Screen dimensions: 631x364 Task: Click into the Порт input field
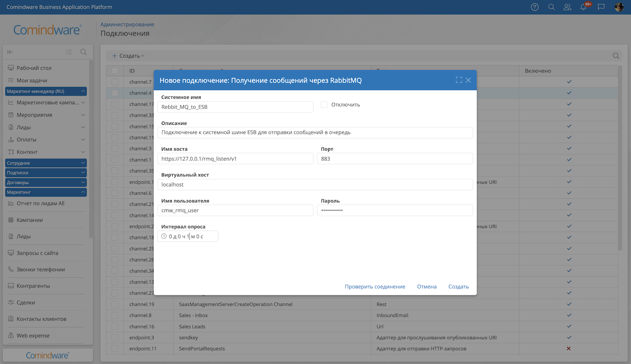(395, 159)
